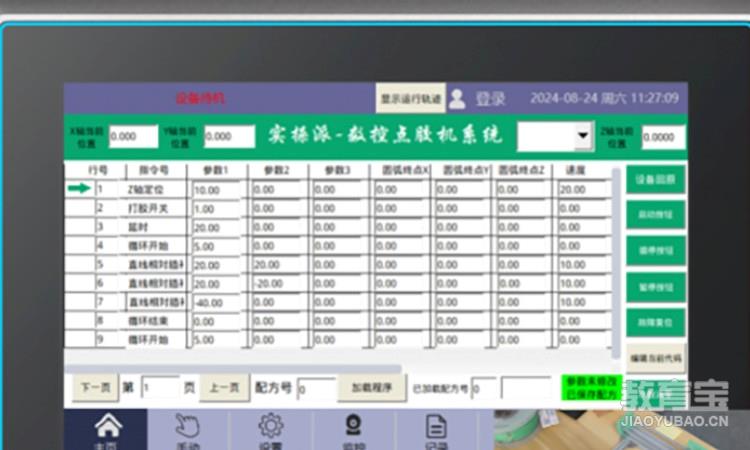
Task: Click the green arrow on row 1
Action: 78,188
